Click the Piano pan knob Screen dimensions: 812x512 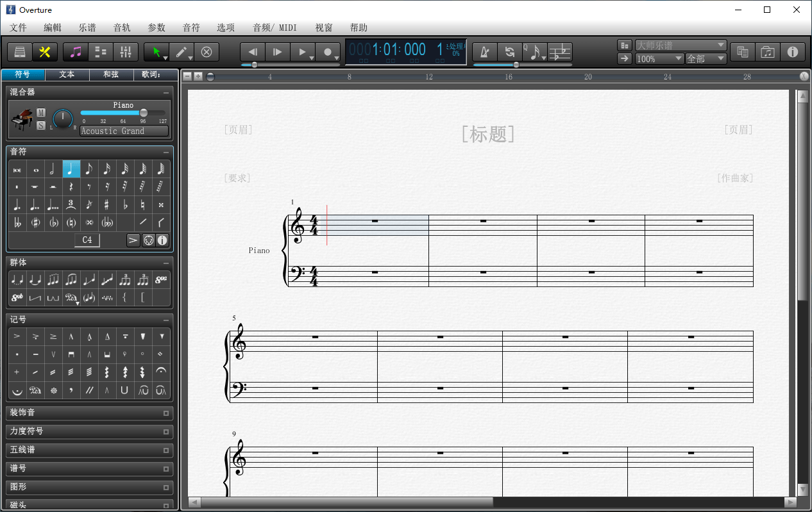pyautogui.click(x=63, y=119)
